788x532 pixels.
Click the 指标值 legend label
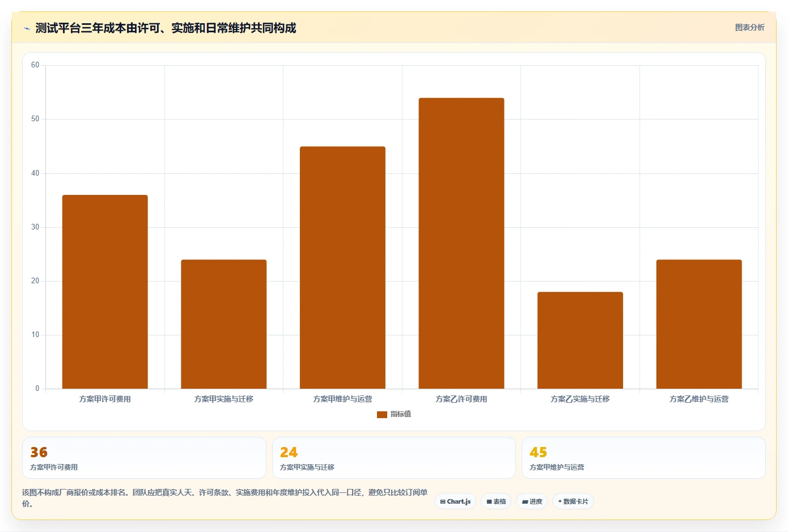(x=401, y=414)
